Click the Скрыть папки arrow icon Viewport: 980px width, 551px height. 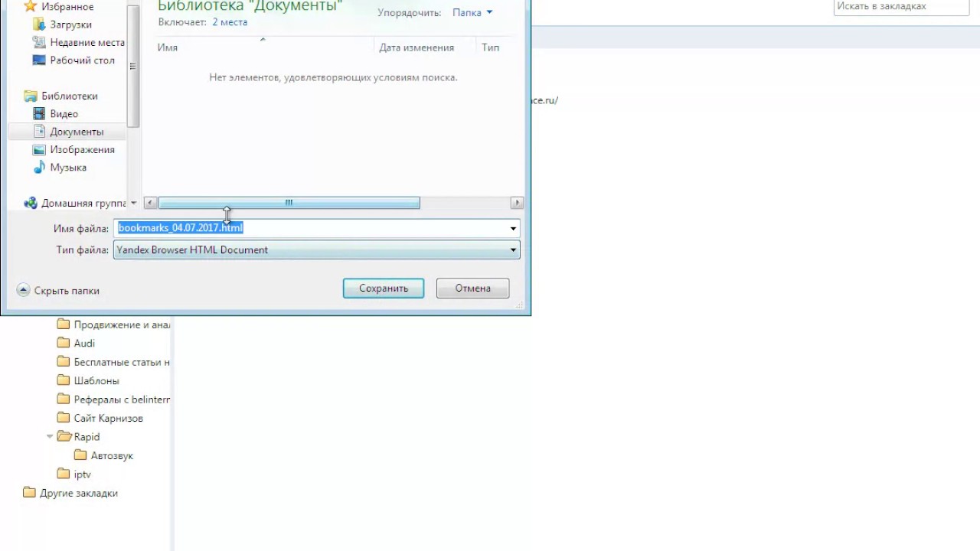(x=23, y=290)
